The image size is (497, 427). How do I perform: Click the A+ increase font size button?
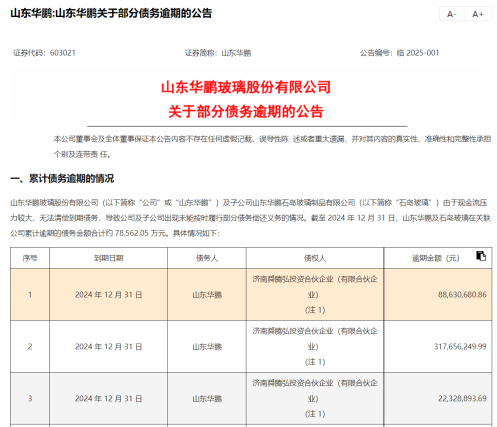pos(478,14)
